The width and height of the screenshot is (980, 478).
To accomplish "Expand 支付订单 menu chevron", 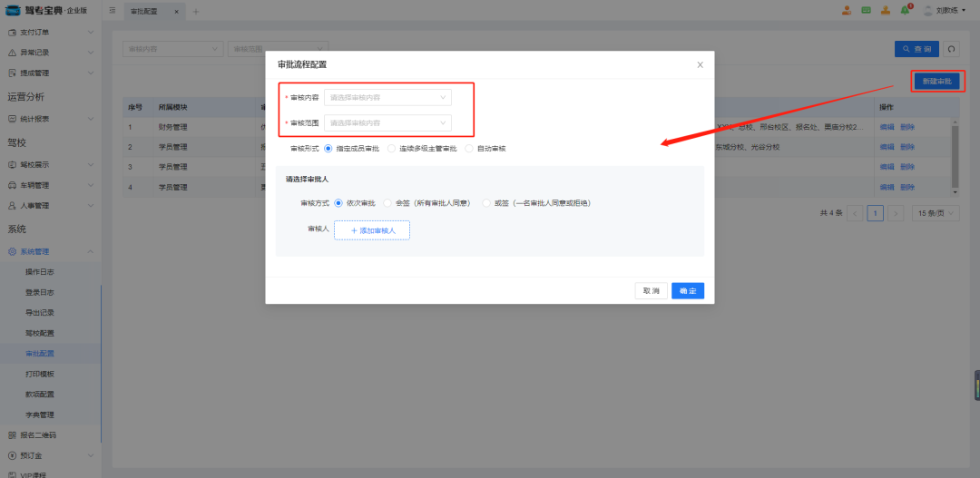I will (91, 32).
